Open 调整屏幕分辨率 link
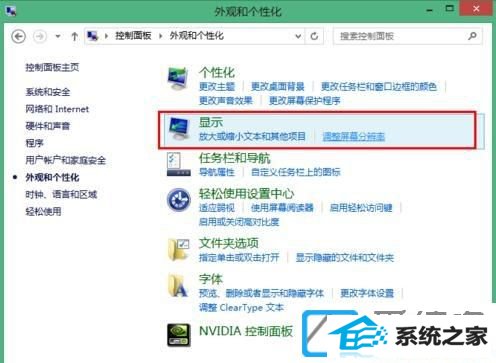This screenshot has width=496, height=363. coord(354,136)
